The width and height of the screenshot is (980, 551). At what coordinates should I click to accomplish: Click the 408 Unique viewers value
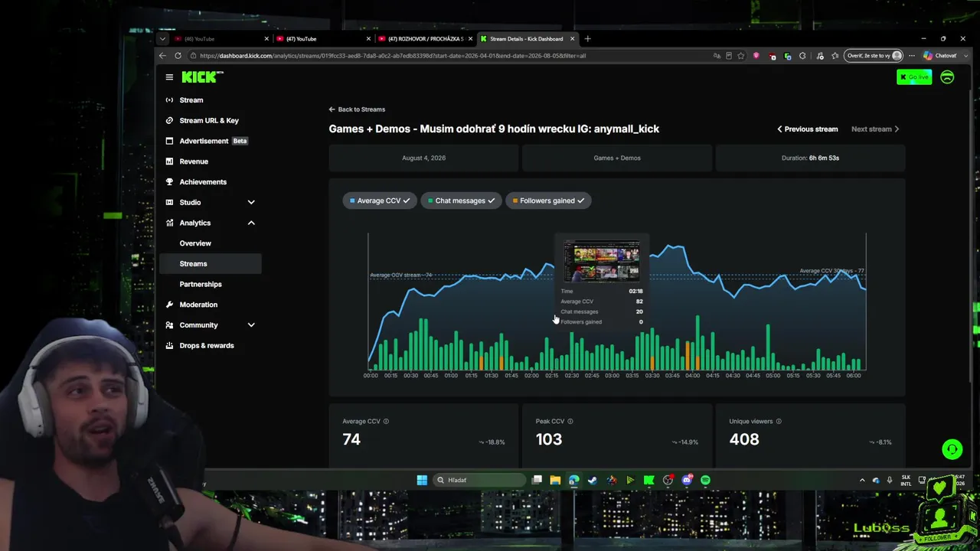[744, 439]
